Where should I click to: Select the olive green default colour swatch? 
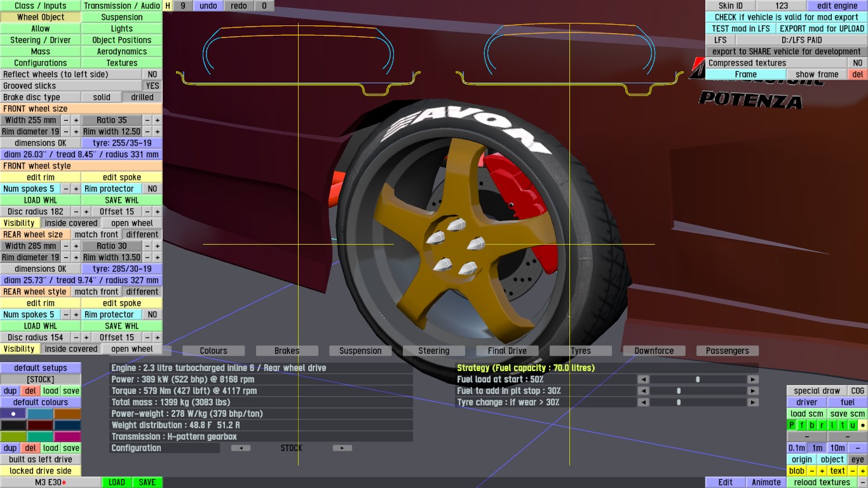pos(13,437)
